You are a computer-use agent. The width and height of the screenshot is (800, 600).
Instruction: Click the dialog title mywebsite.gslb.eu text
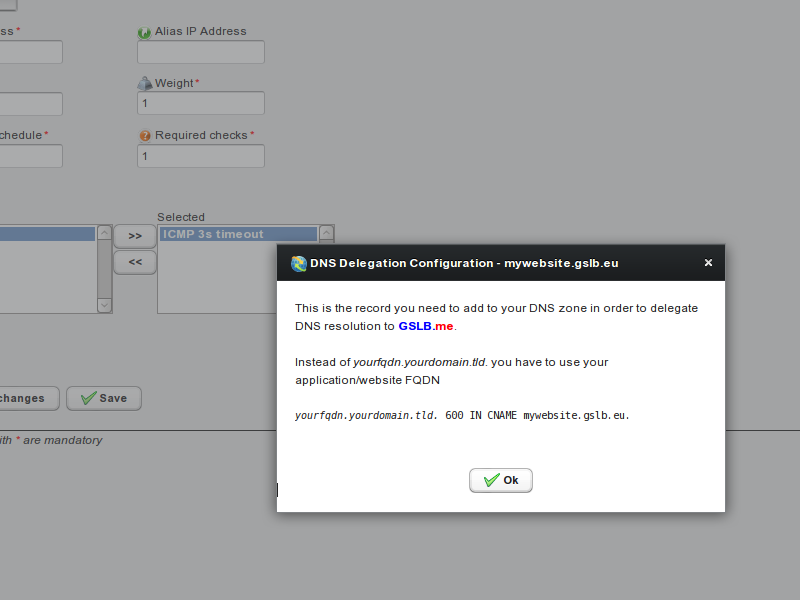[561, 263]
